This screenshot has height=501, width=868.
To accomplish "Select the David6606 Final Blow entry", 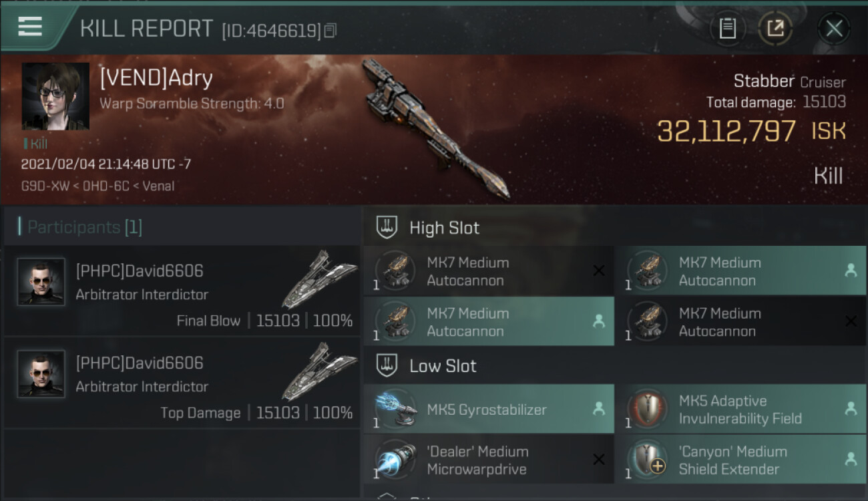I will [x=182, y=291].
